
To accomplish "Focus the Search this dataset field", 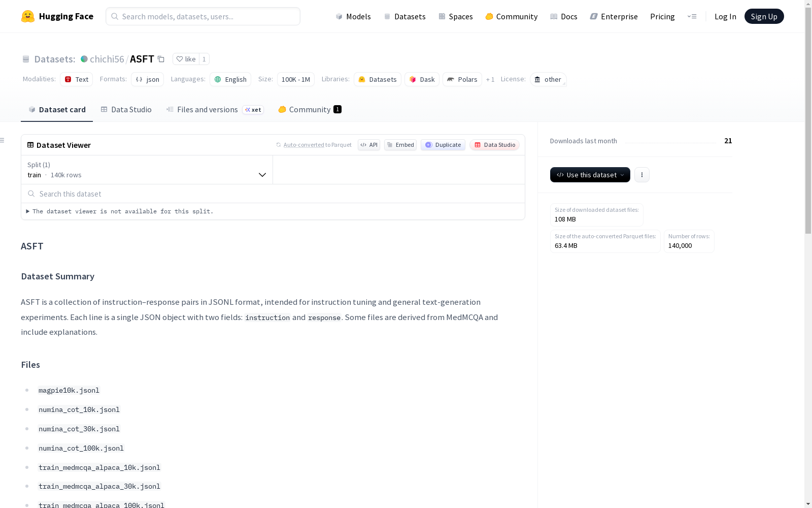I will pyautogui.click(x=273, y=194).
